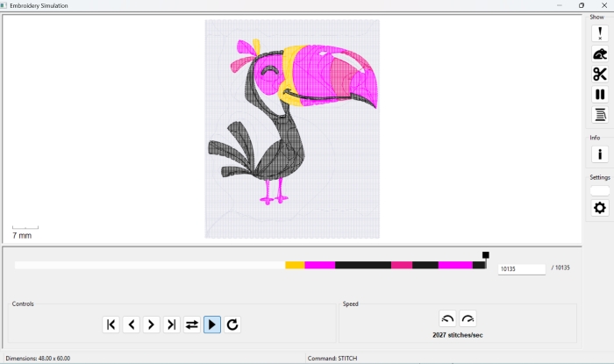Decrease simulation speed
Image resolution: width=614 pixels, height=364 pixels.
tap(447, 319)
